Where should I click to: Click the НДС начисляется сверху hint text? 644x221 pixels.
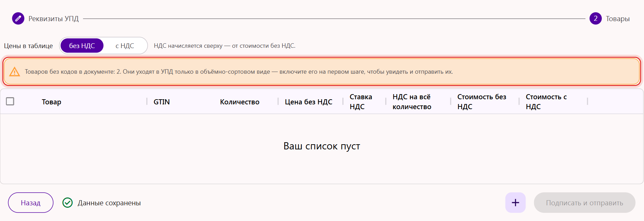tap(225, 46)
